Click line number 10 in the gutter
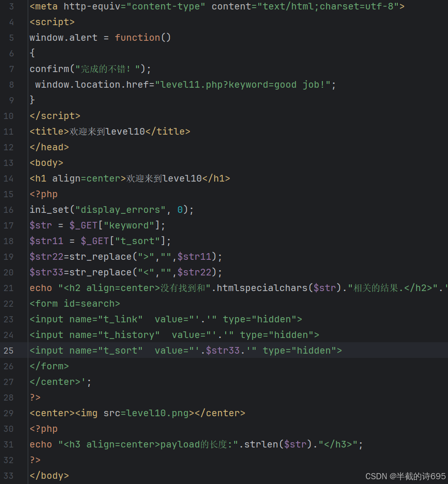The width and height of the screenshot is (448, 484). 9,116
